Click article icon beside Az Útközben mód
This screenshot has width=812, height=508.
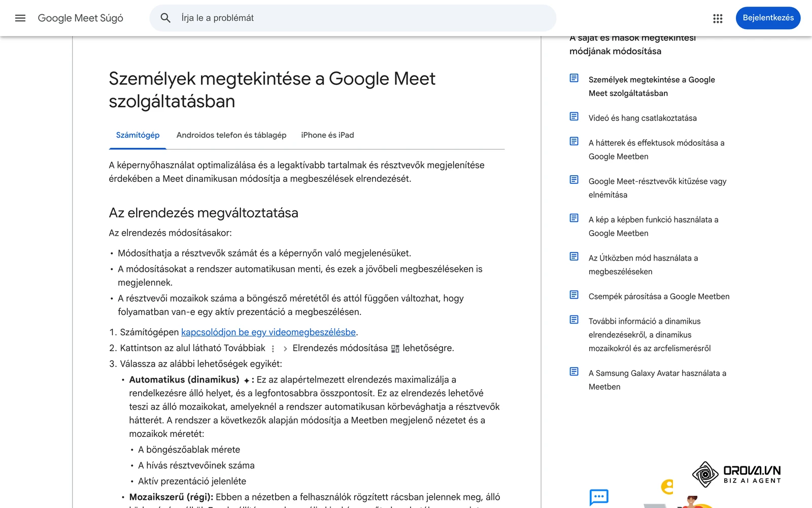click(574, 257)
